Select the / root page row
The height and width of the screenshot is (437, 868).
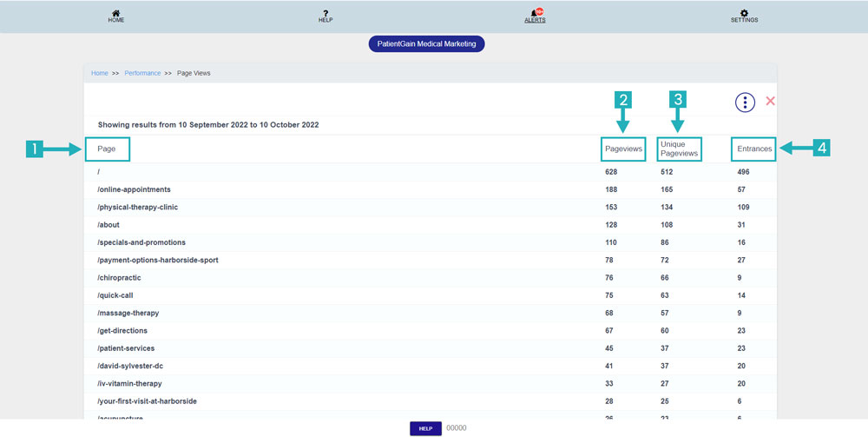(x=431, y=172)
